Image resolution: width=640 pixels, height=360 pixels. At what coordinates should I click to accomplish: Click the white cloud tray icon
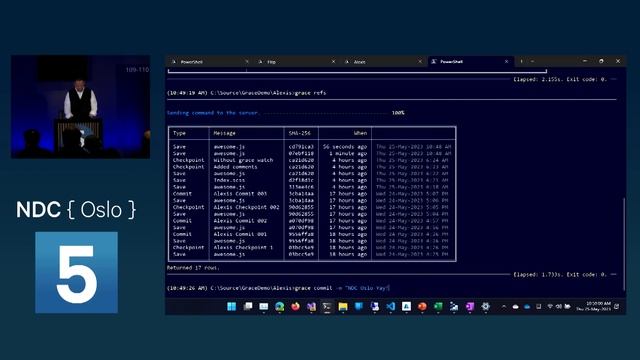516,307
